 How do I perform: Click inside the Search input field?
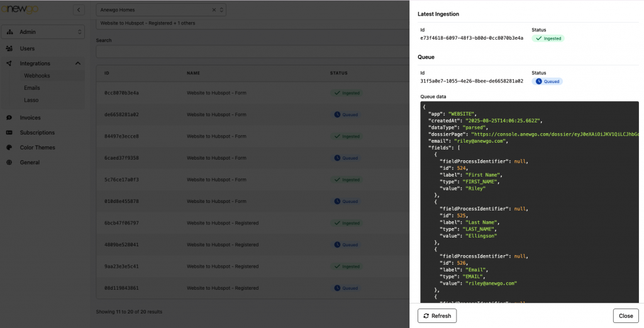(x=252, y=52)
